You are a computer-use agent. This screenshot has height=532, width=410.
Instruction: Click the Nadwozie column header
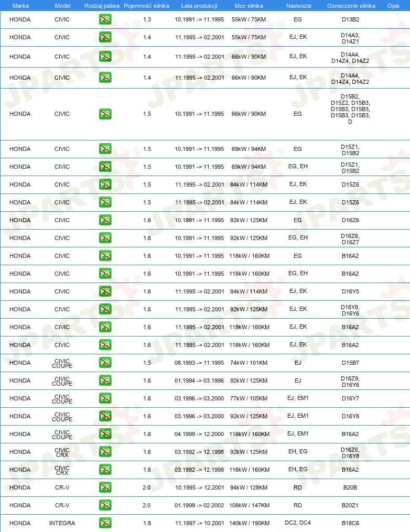[298, 6]
